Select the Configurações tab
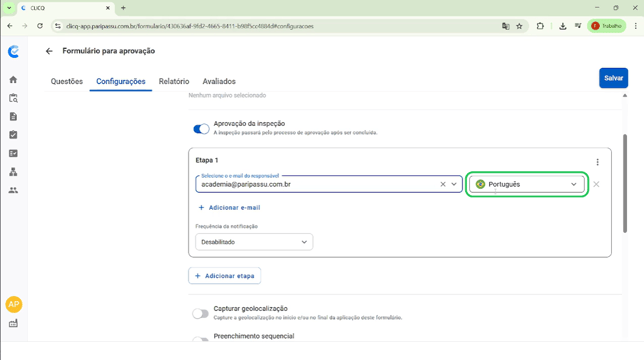Screen dimensions: 644x360 point(121,81)
